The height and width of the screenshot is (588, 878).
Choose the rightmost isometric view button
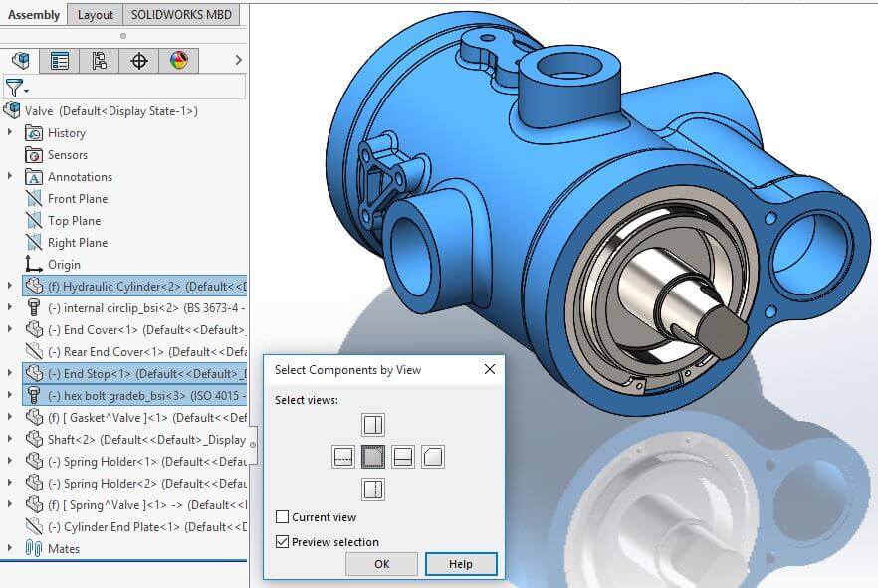[433, 457]
